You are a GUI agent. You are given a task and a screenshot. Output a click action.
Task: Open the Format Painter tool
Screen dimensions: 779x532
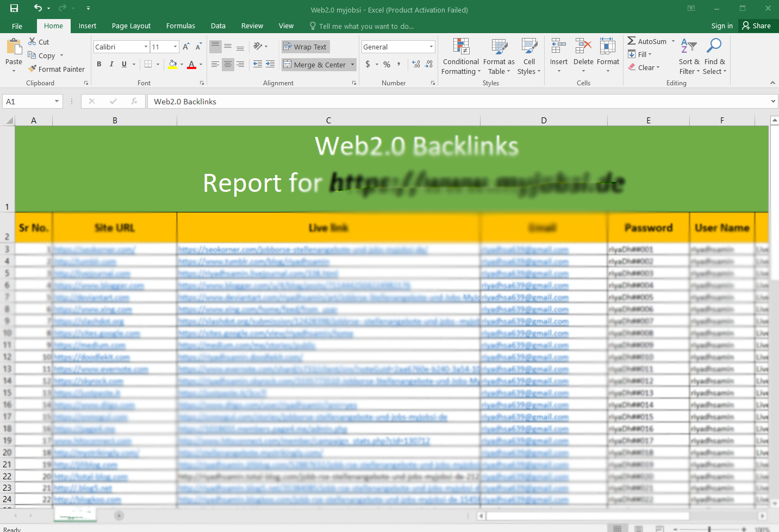click(57, 69)
